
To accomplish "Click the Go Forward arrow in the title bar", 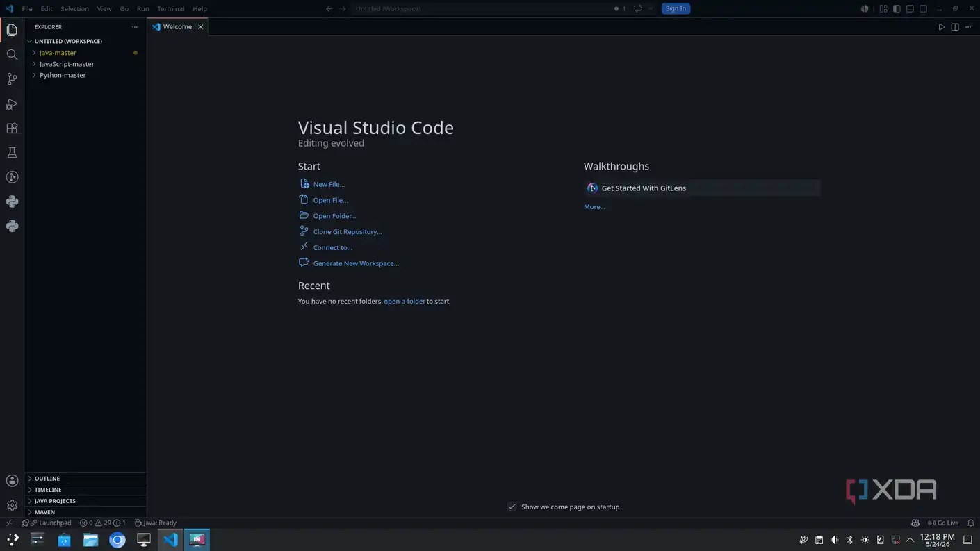I will pyautogui.click(x=343, y=8).
